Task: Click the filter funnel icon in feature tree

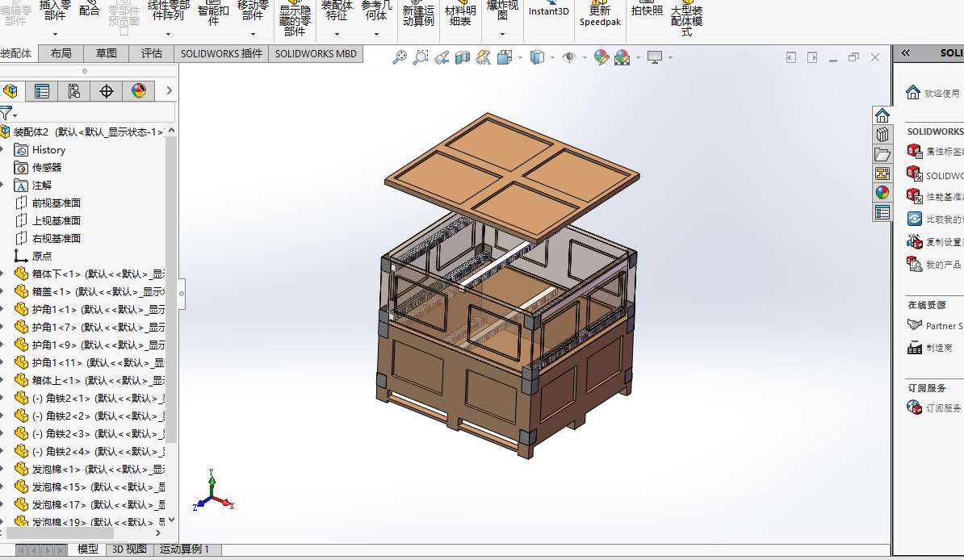Action: pyautogui.click(x=6, y=114)
